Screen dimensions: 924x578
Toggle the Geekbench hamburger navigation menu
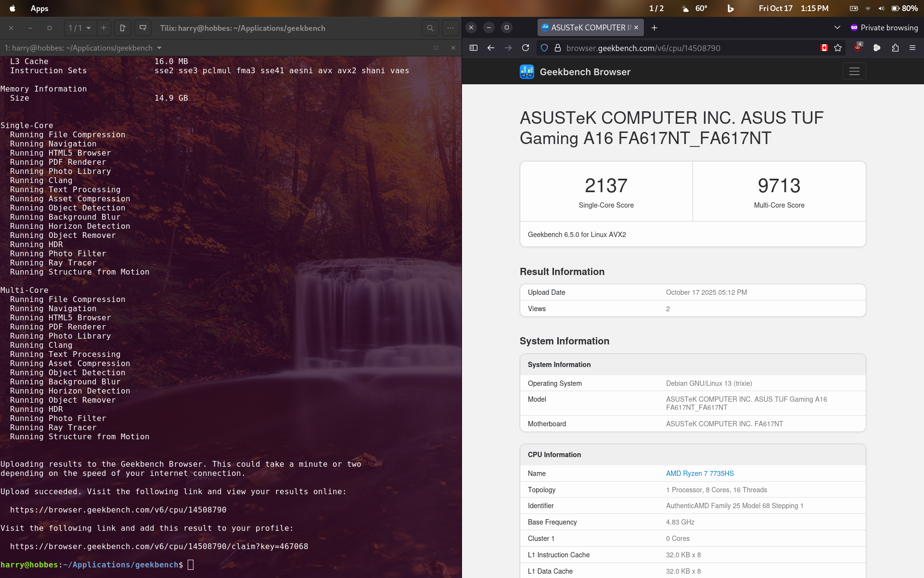click(854, 71)
